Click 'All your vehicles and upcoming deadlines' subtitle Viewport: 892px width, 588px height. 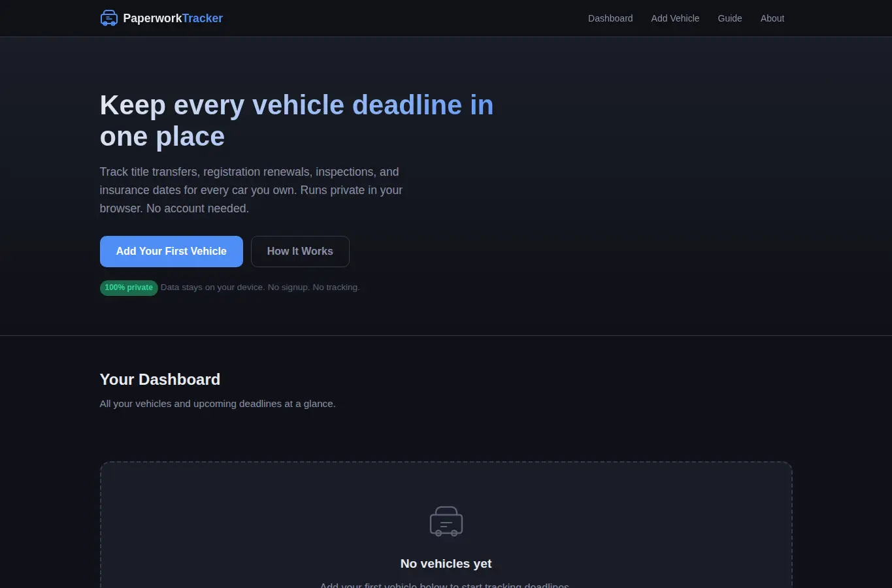tap(218, 404)
